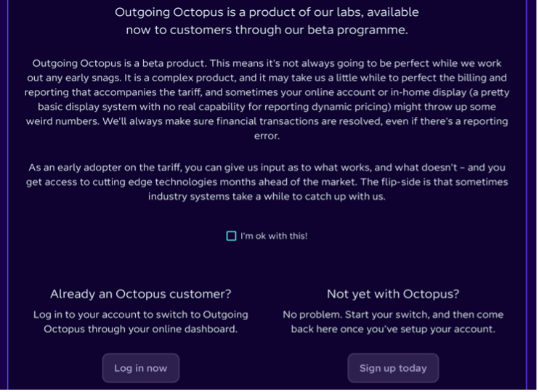
Task: Click the line starting "weird numbers"
Action: pyautogui.click(x=268, y=122)
